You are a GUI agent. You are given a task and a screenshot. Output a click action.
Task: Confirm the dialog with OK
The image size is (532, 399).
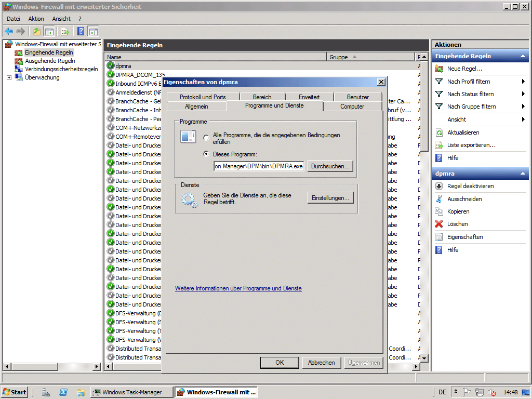(280, 362)
